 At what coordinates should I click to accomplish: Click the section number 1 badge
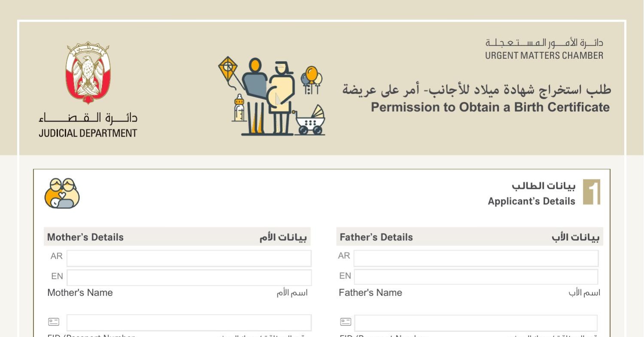(x=592, y=192)
